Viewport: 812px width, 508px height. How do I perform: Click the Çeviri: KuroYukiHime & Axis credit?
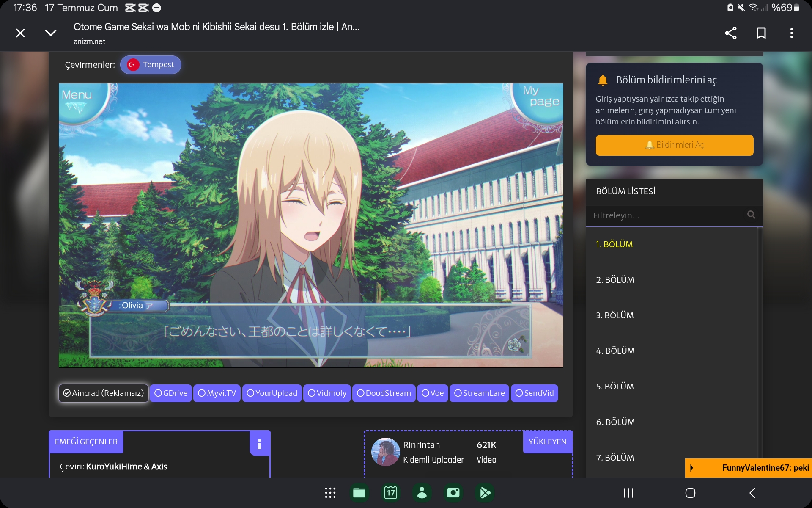[x=113, y=467]
